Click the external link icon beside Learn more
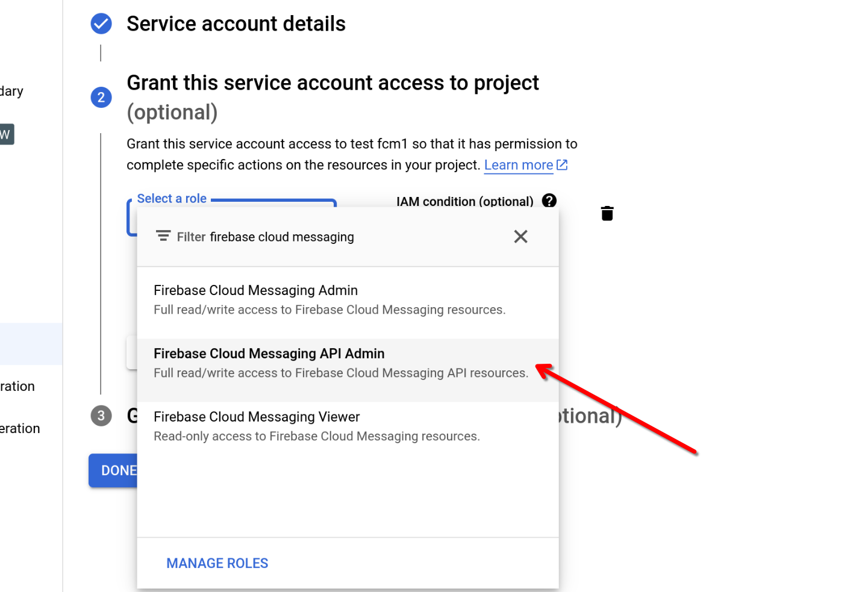Viewport: 868px width, 592px height. click(x=562, y=164)
